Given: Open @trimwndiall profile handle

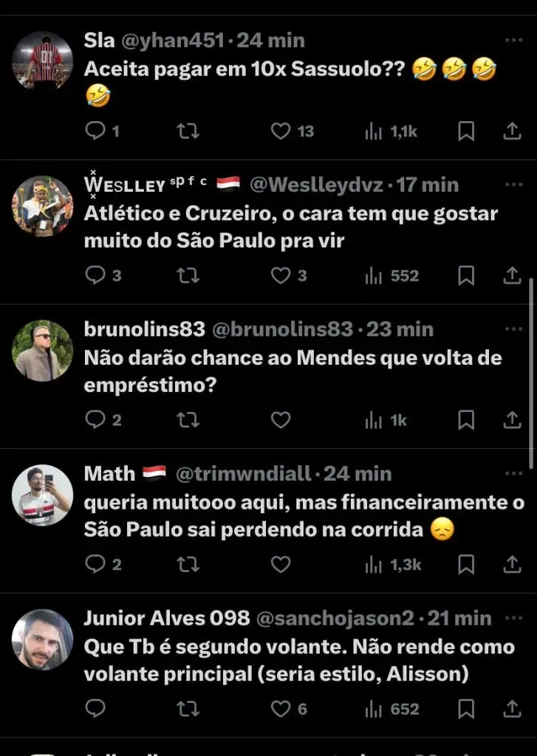Looking at the screenshot, I should click(x=242, y=473).
